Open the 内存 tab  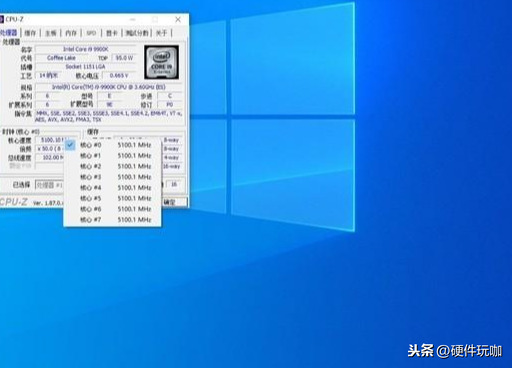[71, 33]
